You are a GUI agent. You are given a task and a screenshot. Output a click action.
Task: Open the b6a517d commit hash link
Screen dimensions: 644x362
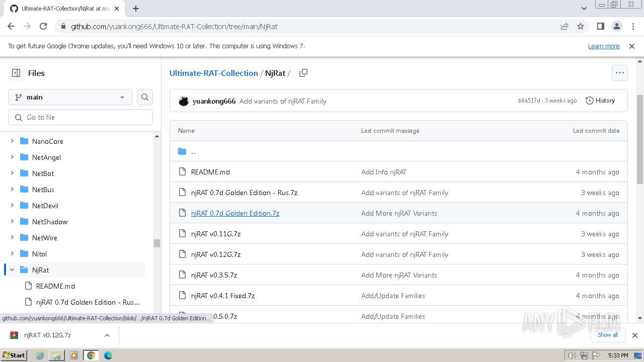(x=529, y=101)
